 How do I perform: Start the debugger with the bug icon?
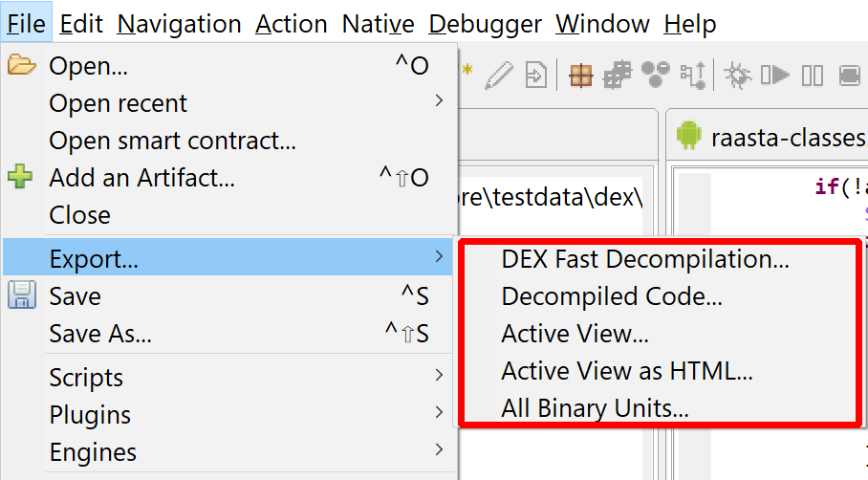click(x=737, y=76)
